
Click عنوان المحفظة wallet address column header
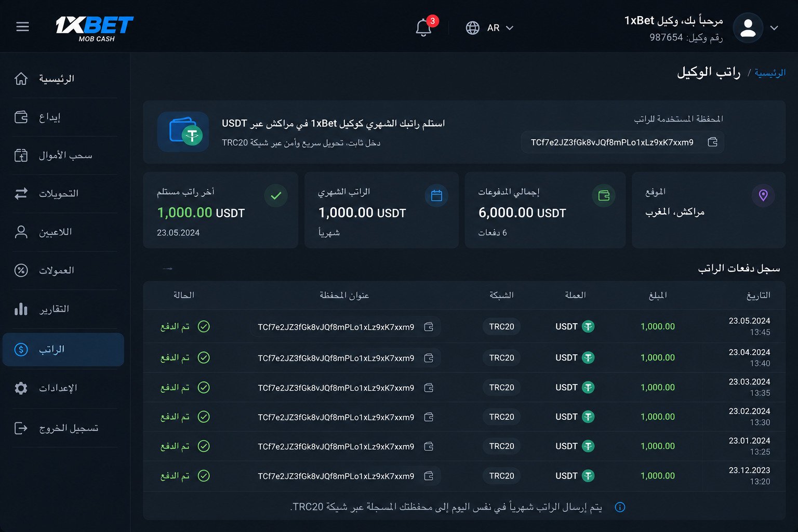[344, 295]
